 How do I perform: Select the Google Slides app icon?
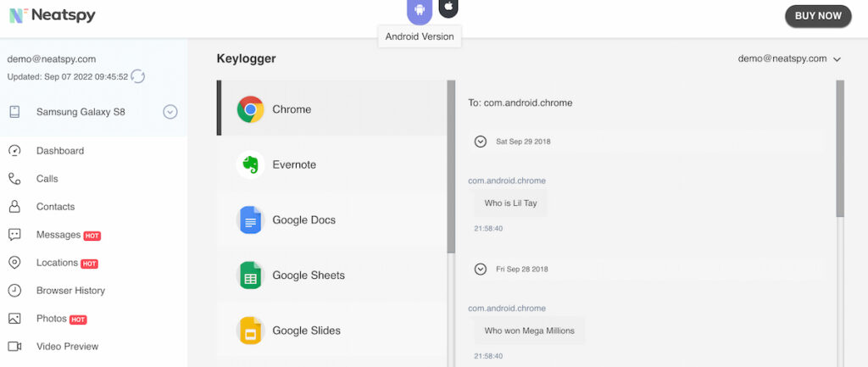coord(250,331)
